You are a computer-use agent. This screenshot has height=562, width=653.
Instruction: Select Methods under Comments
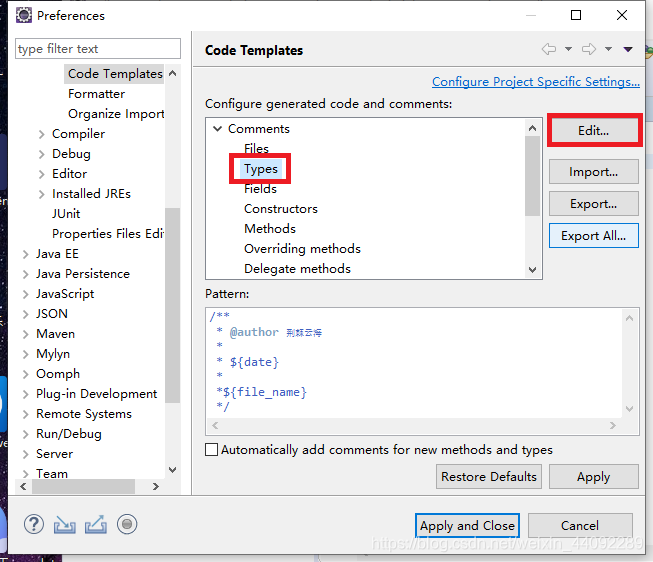[270, 228]
